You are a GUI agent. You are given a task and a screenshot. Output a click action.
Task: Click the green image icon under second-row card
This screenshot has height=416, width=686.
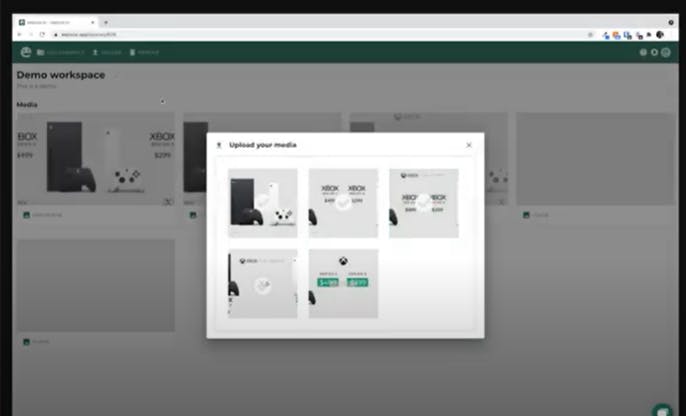coord(26,342)
